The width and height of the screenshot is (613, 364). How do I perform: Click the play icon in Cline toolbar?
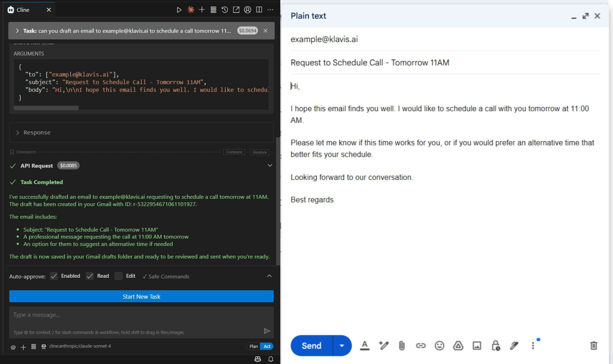pyautogui.click(x=179, y=10)
